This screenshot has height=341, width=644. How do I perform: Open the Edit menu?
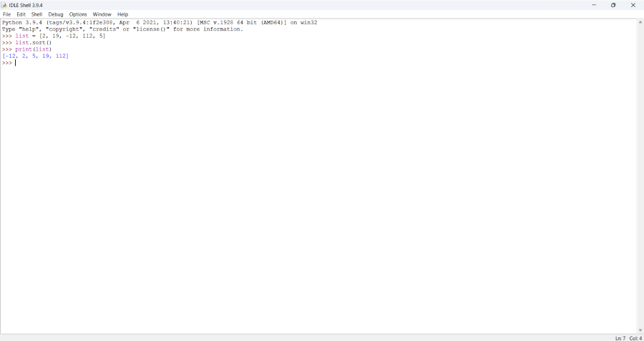(21, 14)
